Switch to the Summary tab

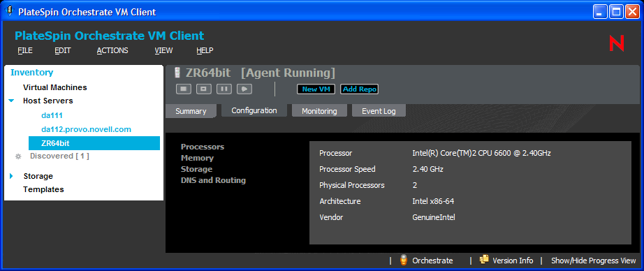[191, 111]
